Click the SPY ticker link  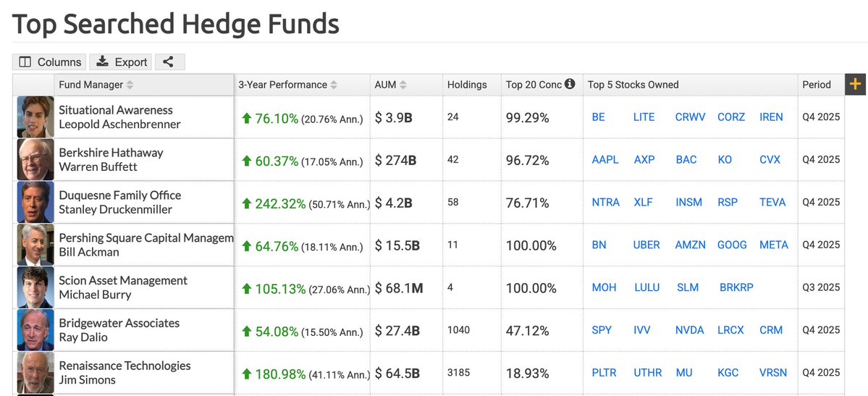click(602, 331)
